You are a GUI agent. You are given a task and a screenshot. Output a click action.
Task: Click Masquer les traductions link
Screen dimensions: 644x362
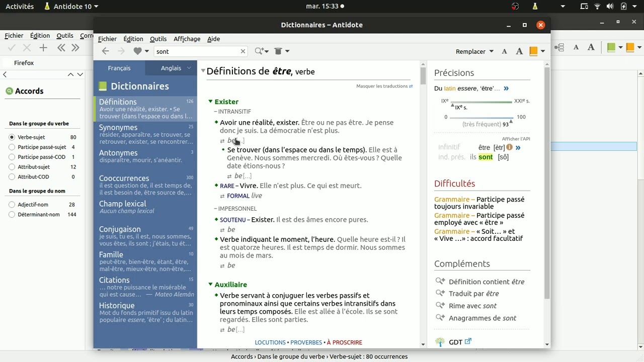tap(384, 86)
